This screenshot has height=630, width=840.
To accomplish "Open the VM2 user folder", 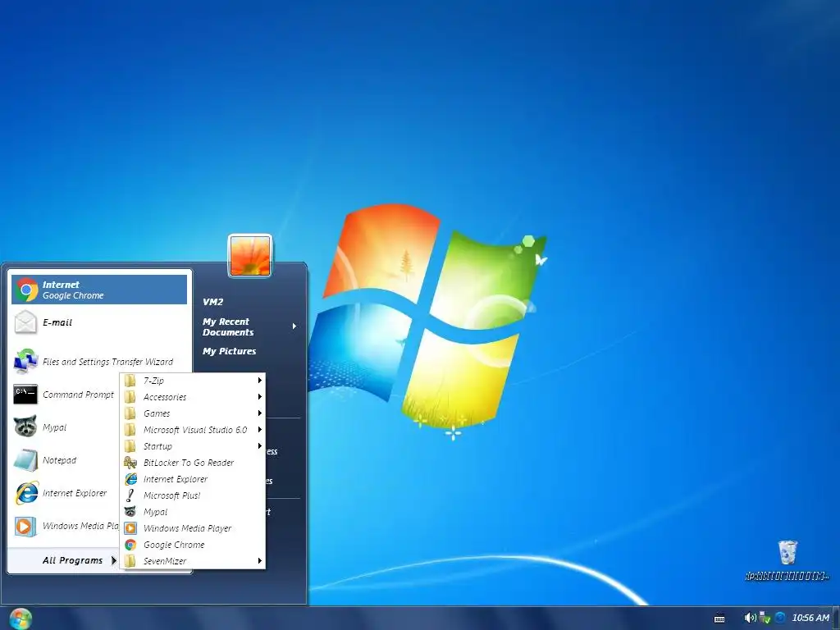I will [x=212, y=302].
